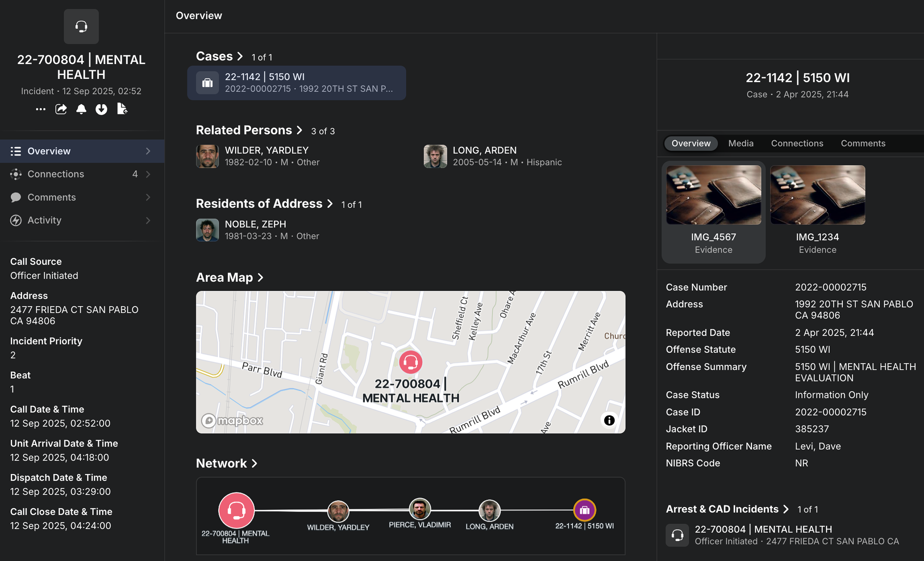Image resolution: width=924 pixels, height=561 pixels.
Task: Select purple case node in Network graph
Action: [x=584, y=510]
